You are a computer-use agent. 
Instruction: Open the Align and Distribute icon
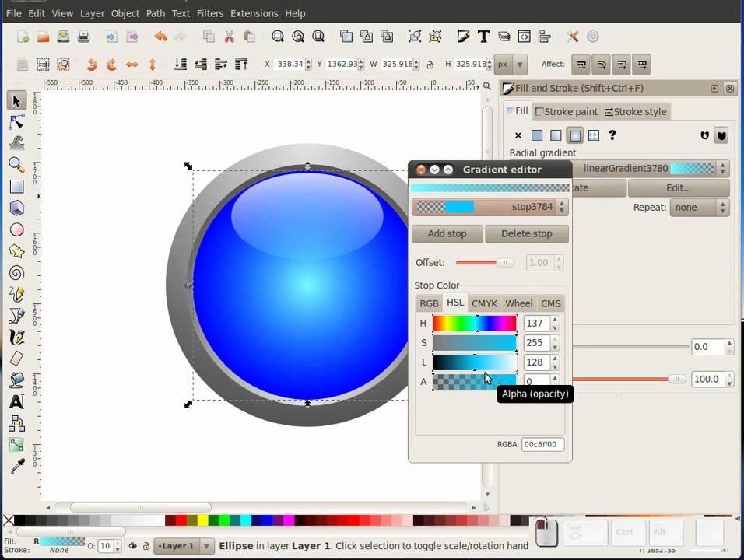544,37
